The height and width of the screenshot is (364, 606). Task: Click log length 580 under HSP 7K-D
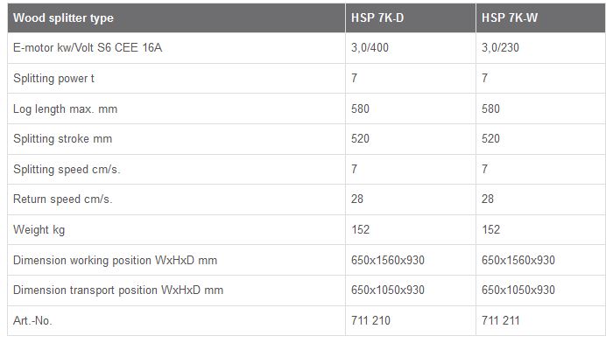360,109
